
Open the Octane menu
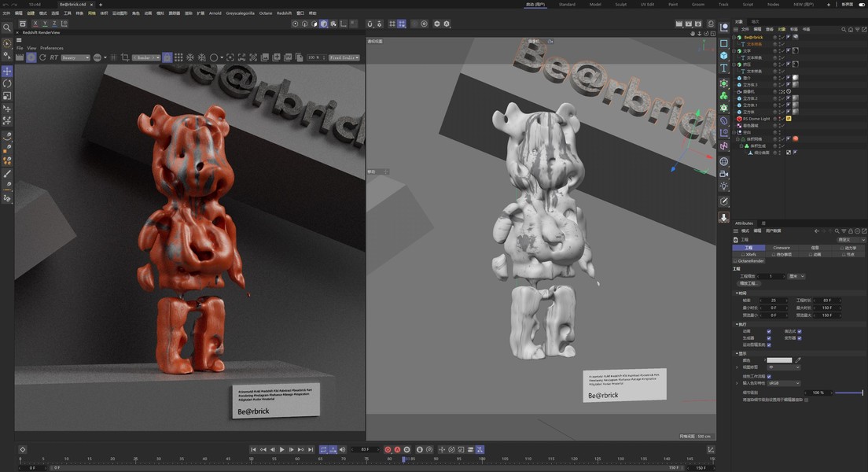pos(266,13)
